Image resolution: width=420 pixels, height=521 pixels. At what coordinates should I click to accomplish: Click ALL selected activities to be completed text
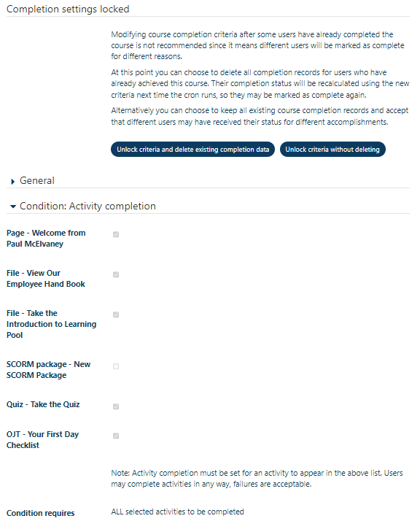pos(177,512)
